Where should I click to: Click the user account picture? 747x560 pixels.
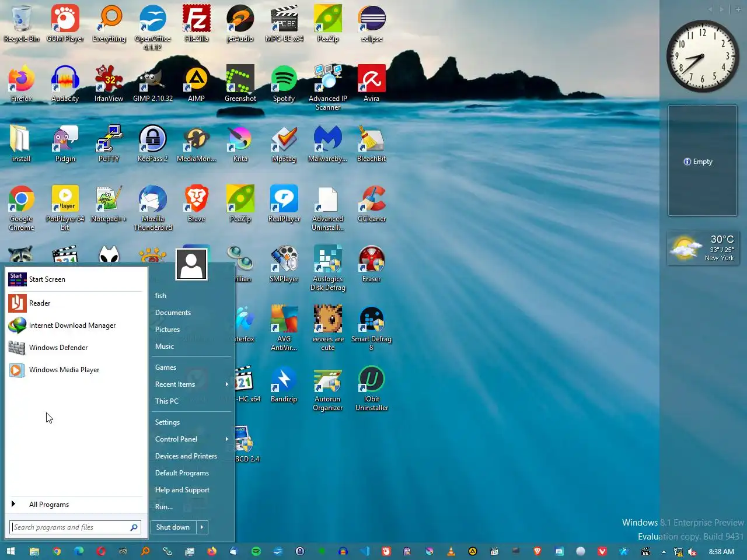[191, 264]
